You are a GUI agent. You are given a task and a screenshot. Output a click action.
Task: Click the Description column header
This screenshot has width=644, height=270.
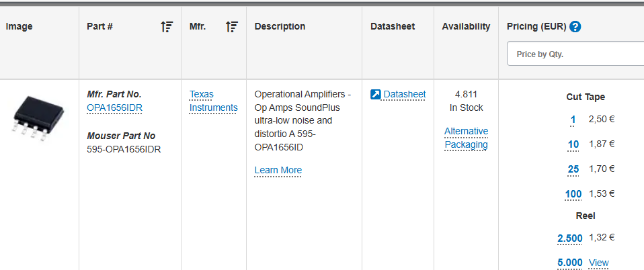[x=280, y=27]
